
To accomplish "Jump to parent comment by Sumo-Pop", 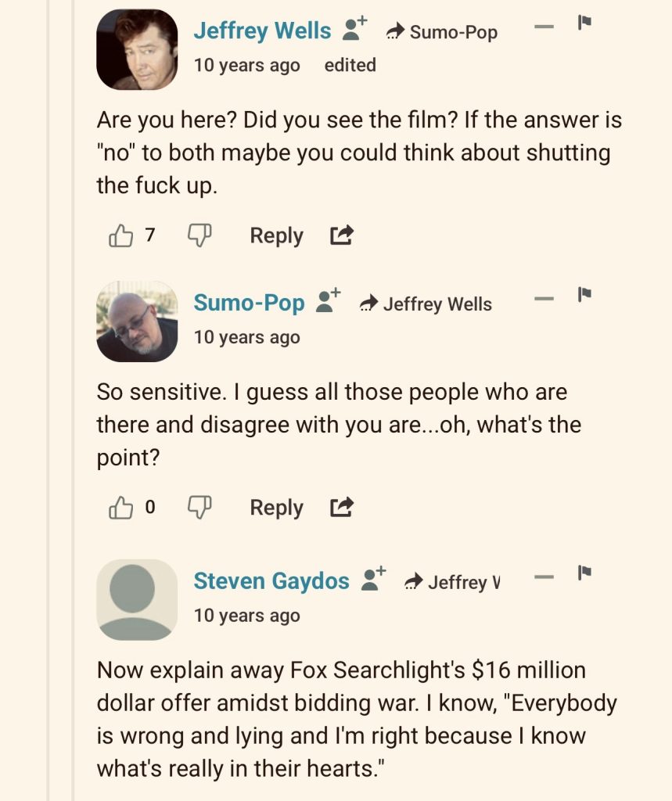I will point(442,32).
